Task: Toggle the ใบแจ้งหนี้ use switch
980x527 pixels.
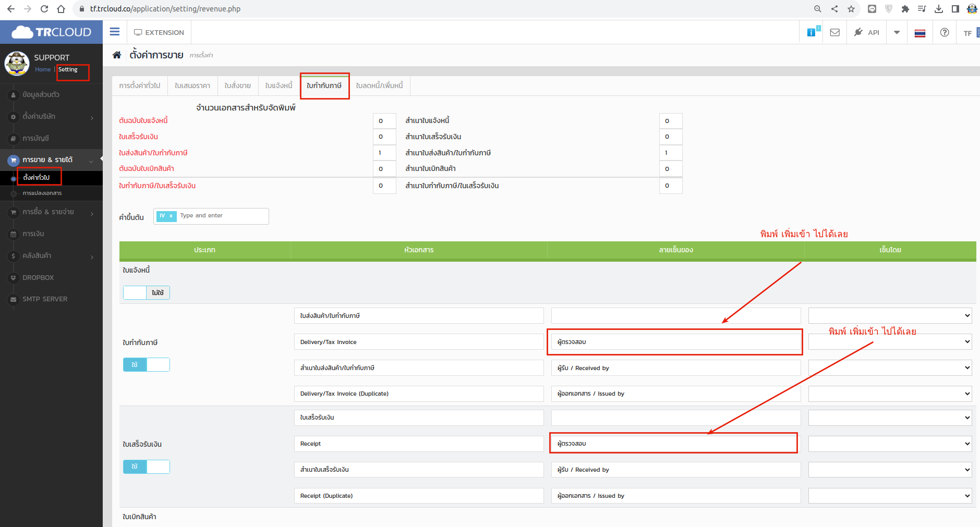Action: (x=147, y=293)
